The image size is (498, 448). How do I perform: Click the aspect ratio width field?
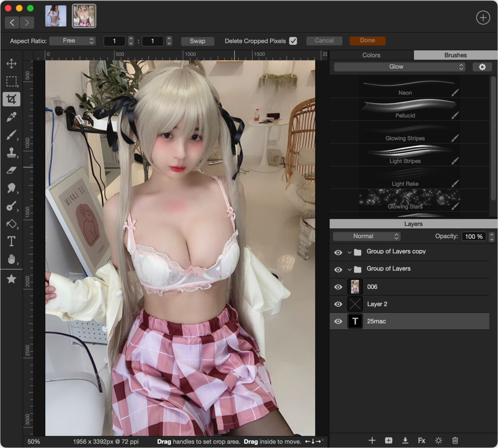[x=114, y=41]
